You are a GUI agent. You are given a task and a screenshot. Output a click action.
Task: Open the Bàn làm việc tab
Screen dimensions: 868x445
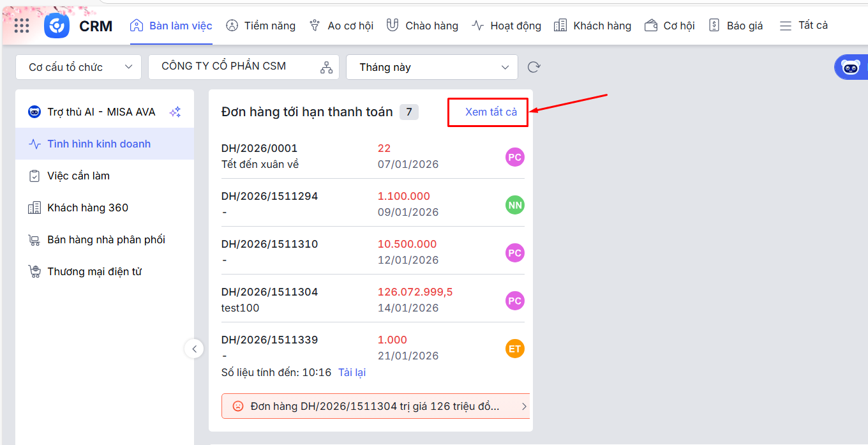coord(171,26)
